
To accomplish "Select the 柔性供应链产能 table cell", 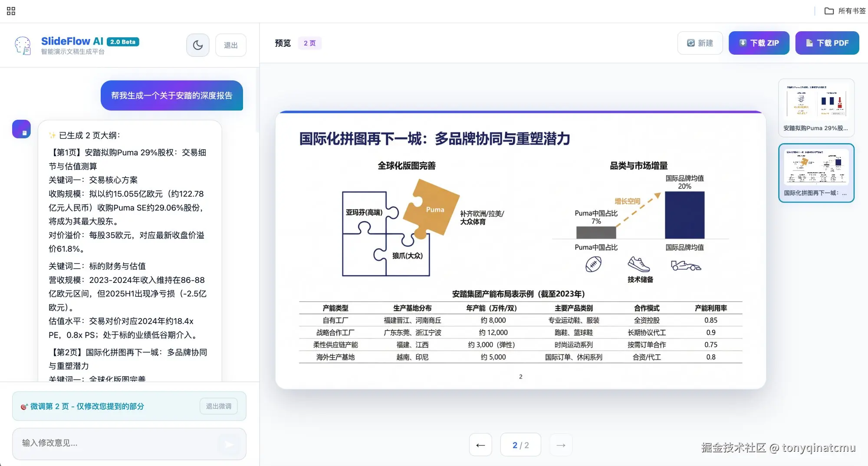I will click(335, 345).
